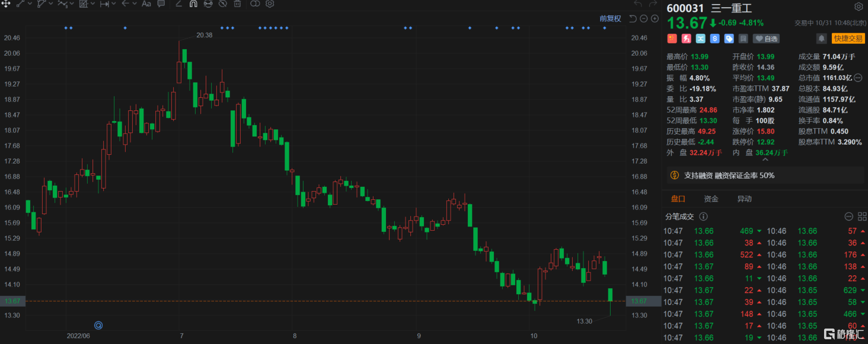Add stock to 自选 watchlist
The width and height of the screenshot is (868, 344).
(x=767, y=39)
